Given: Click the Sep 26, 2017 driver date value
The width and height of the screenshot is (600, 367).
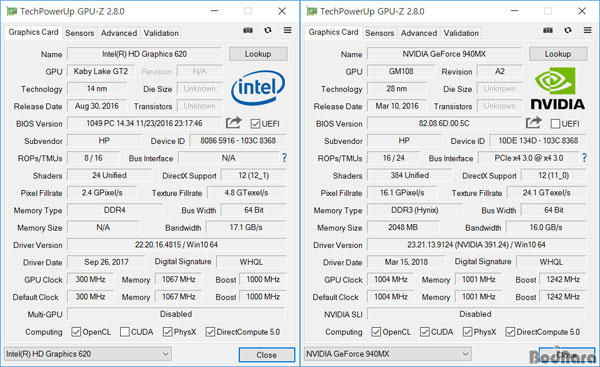Looking at the screenshot, I should tap(106, 262).
